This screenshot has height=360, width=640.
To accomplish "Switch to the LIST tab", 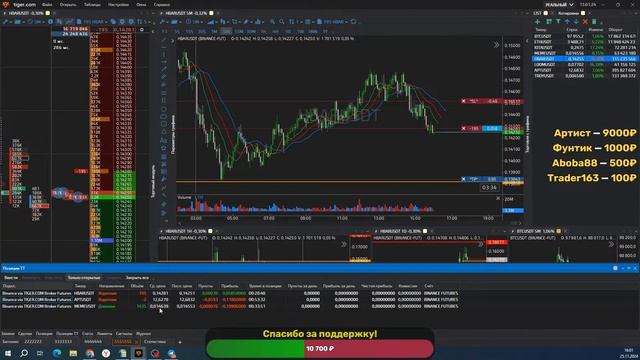I will 538,13.
